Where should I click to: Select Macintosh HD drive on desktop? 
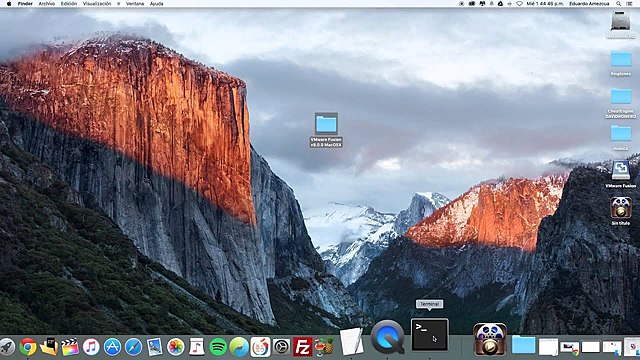tap(621, 24)
